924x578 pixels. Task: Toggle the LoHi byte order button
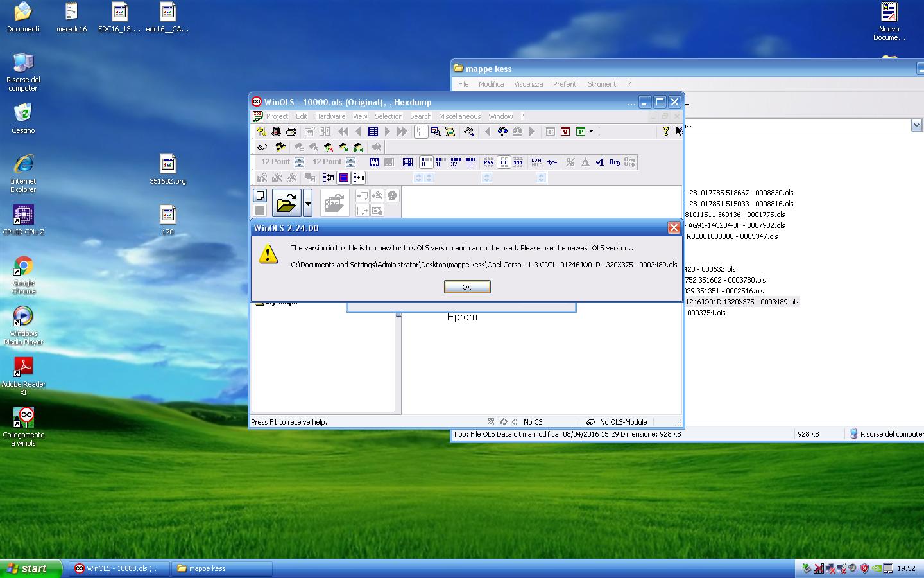click(x=536, y=162)
